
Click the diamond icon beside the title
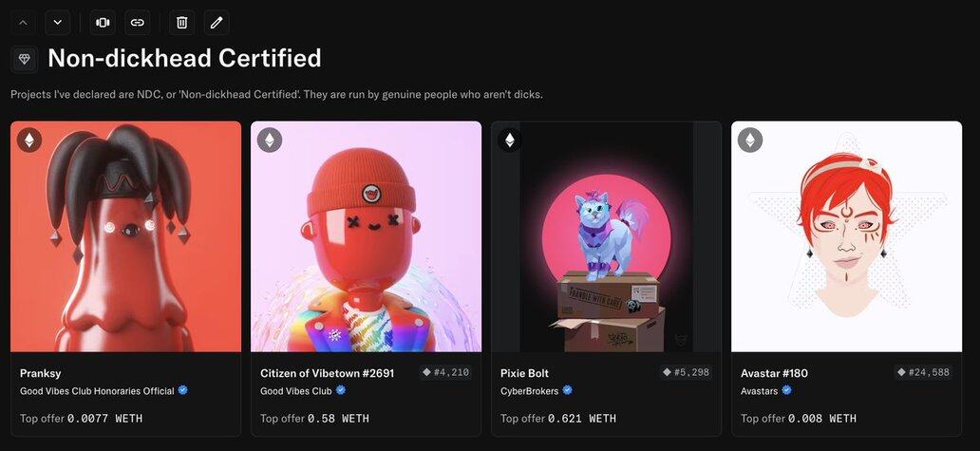25,59
